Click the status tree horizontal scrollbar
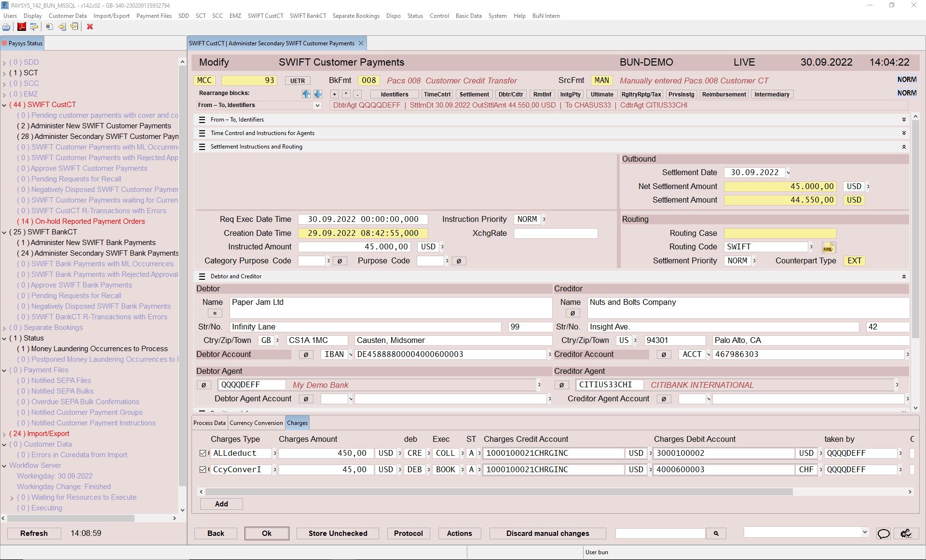 [70, 519]
